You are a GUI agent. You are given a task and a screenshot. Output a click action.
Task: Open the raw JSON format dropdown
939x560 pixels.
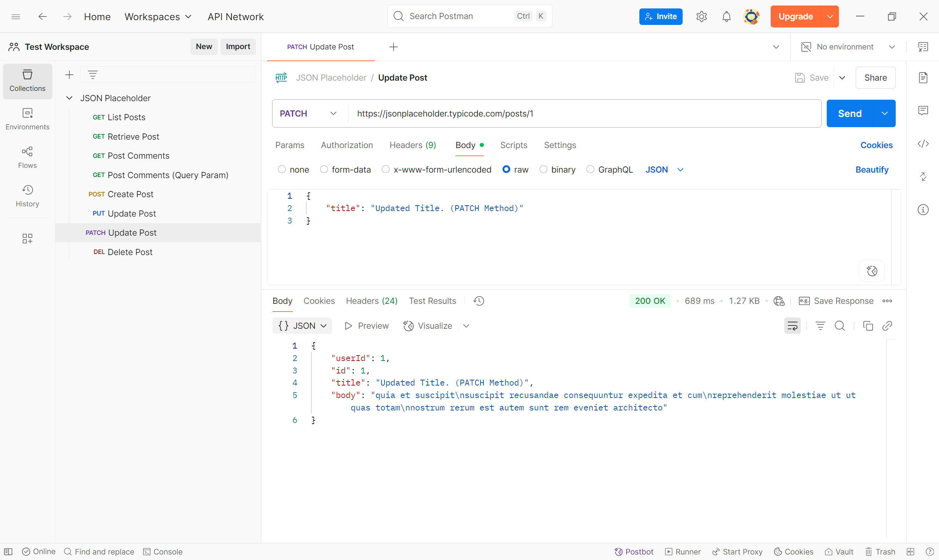tap(664, 169)
